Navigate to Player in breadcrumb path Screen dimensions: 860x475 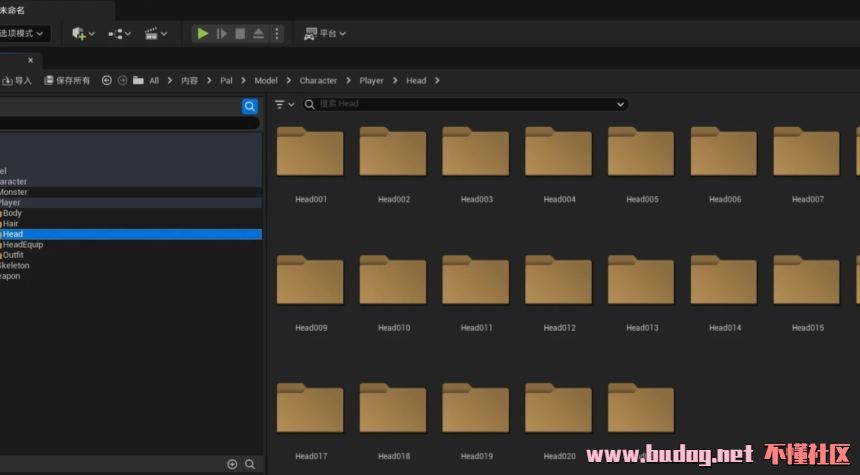(x=371, y=81)
